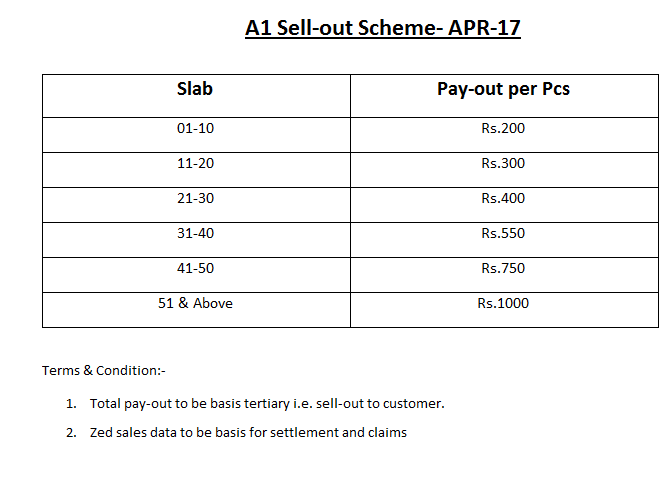Click the tertiary sell-out condition text
This screenshot has height=485, width=663.
(x=266, y=404)
